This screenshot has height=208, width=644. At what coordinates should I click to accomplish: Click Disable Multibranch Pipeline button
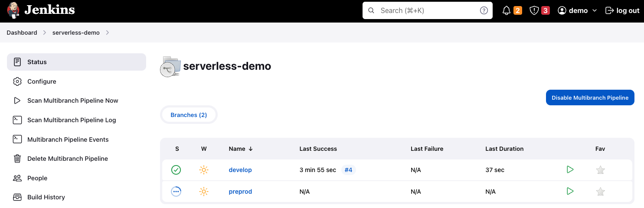pyautogui.click(x=590, y=97)
